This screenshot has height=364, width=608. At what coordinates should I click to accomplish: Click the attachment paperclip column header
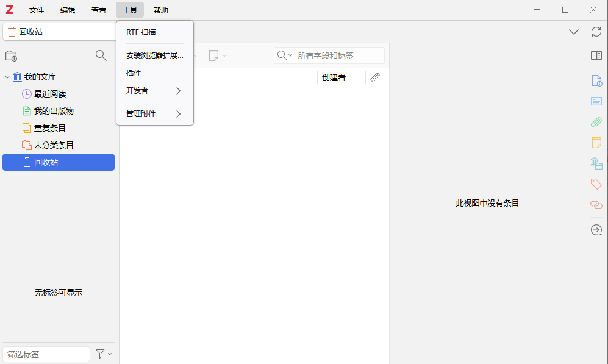[x=375, y=77]
